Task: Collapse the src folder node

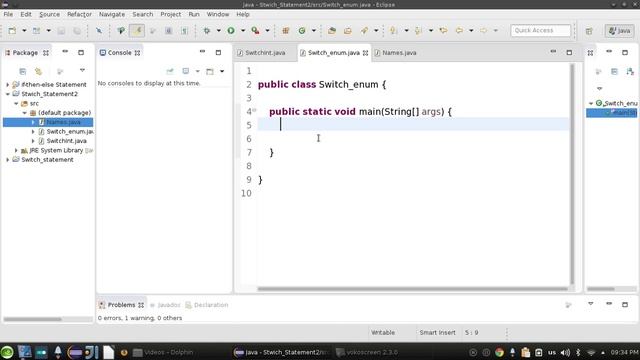Action: click(16, 103)
